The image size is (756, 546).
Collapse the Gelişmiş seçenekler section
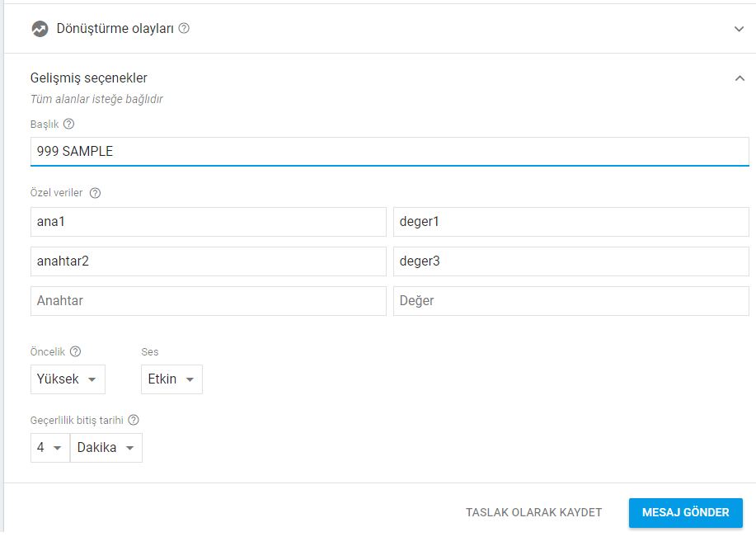(740, 78)
